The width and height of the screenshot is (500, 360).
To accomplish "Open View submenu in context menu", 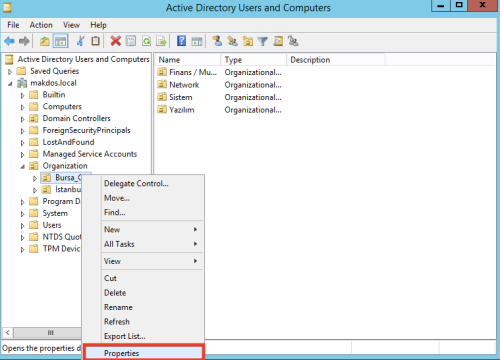I will tap(143, 261).
